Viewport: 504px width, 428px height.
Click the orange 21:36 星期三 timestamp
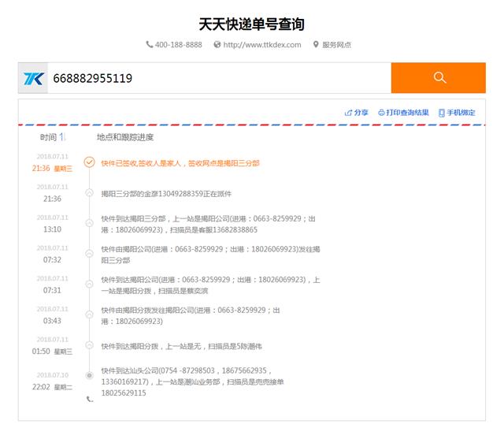coord(52,169)
